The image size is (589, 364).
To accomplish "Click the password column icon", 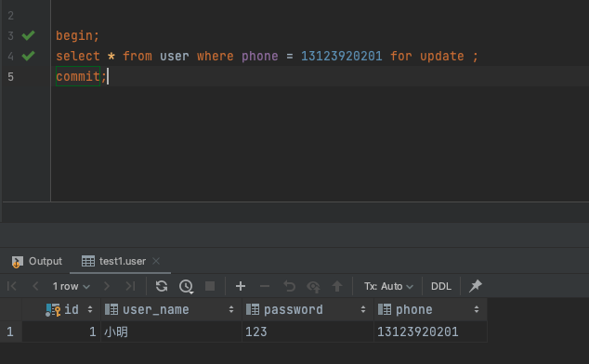I will 253,309.
